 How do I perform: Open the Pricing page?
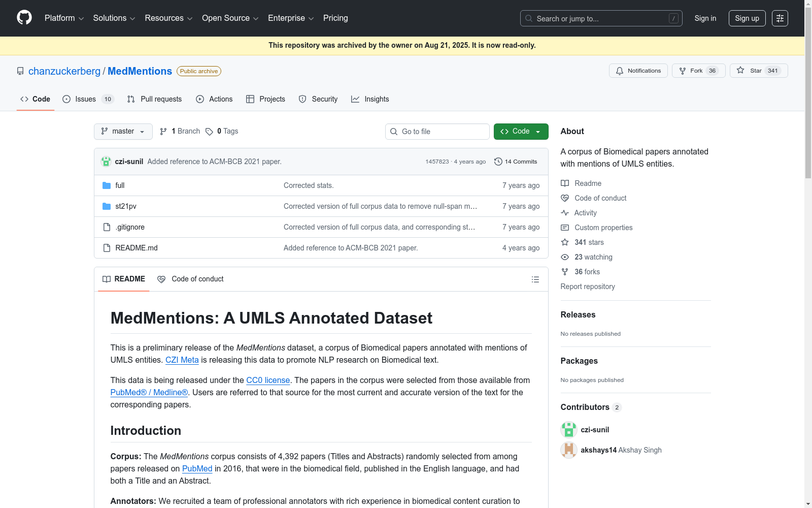(x=335, y=18)
